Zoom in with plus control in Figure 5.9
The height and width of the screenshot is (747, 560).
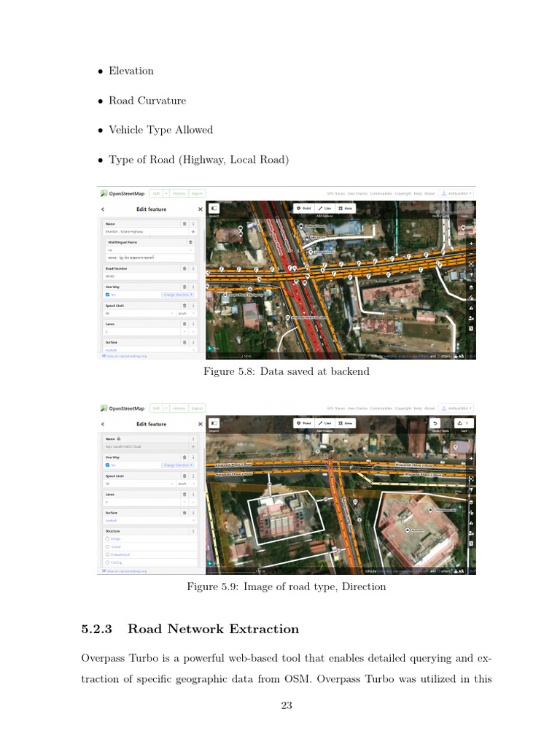click(x=471, y=458)
